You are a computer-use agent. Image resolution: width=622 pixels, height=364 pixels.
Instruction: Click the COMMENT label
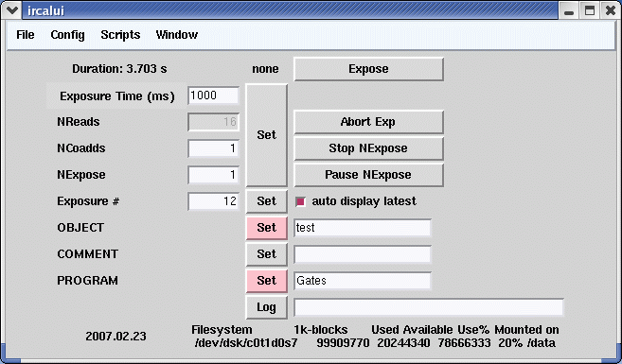pyautogui.click(x=88, y=254)
